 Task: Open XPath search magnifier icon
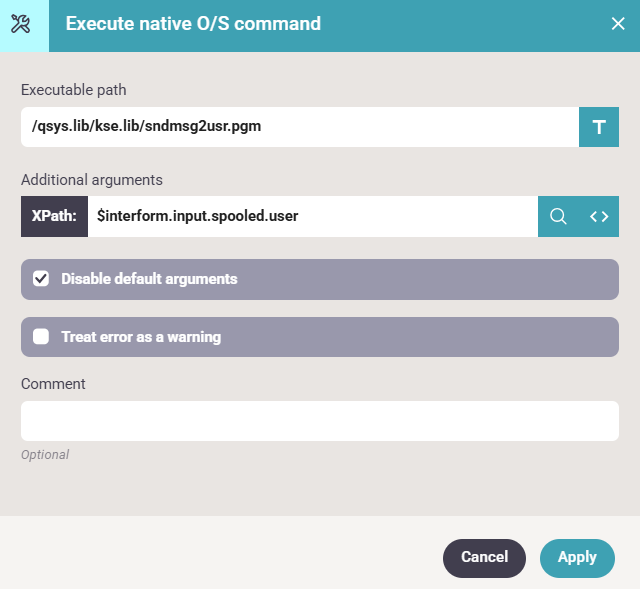click(x=559, y=217)
